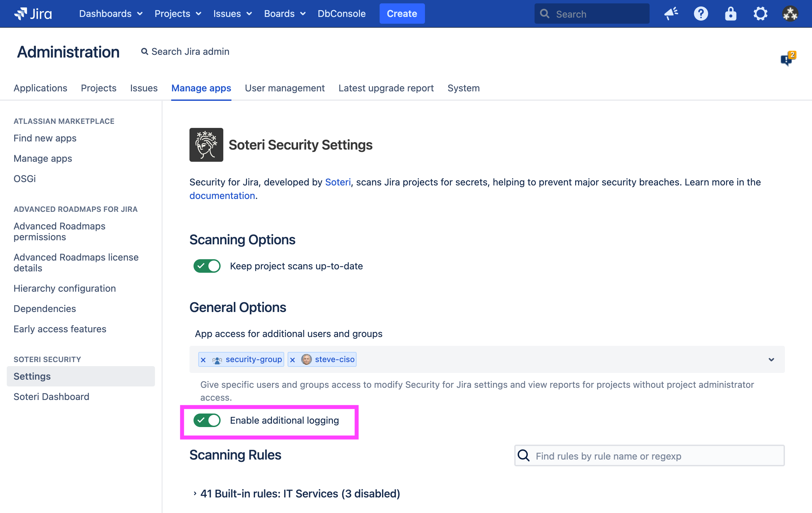Open the feedback megaphone icon

tap(671, 14)
